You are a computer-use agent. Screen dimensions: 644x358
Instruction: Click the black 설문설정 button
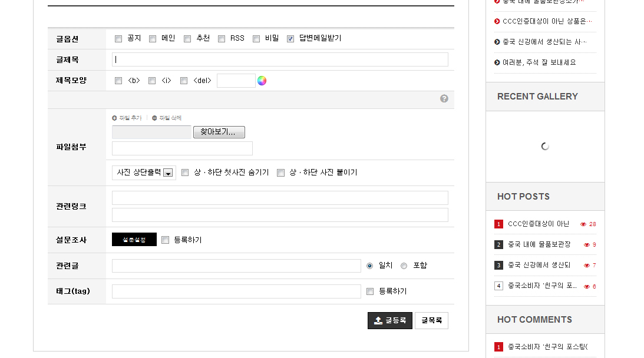[134, 240]
